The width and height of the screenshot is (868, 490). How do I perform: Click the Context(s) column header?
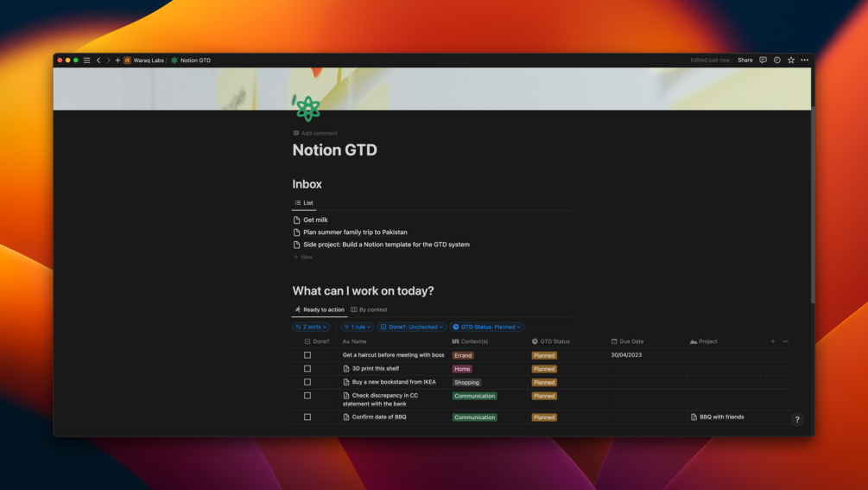click(x=470, y=341)
